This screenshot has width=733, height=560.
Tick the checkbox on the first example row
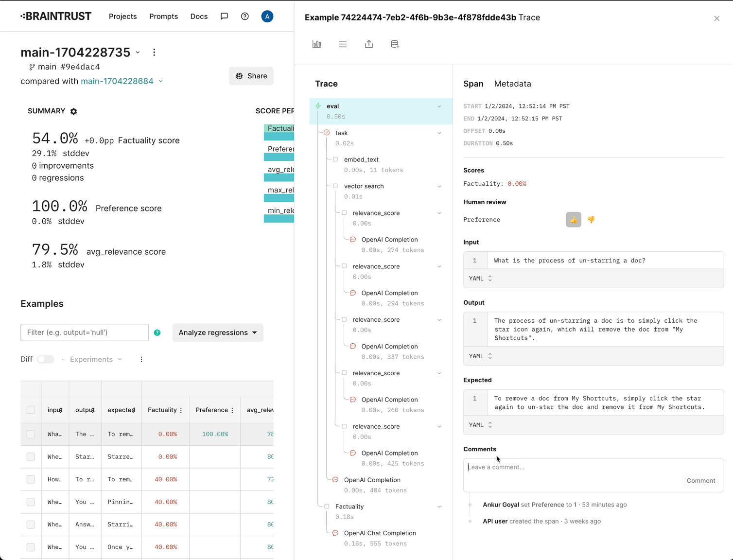point(31,434)
